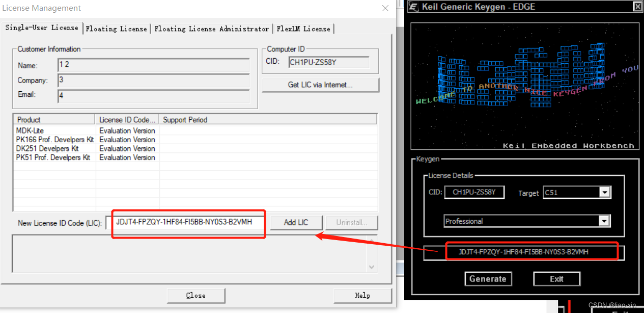The height and width of the screenshot is (313, 644).
Task: Click the CID field inside the keygen
Action: point(474,192)
